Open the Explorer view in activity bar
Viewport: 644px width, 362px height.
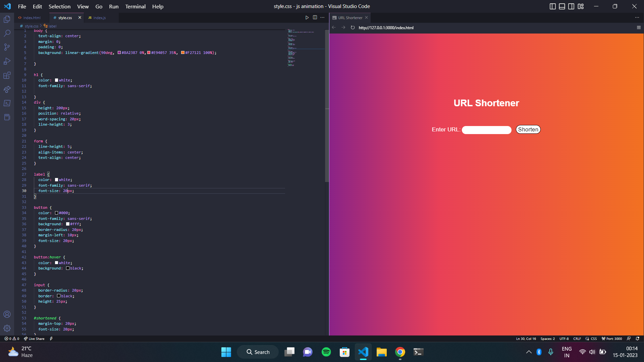(7, 19)
